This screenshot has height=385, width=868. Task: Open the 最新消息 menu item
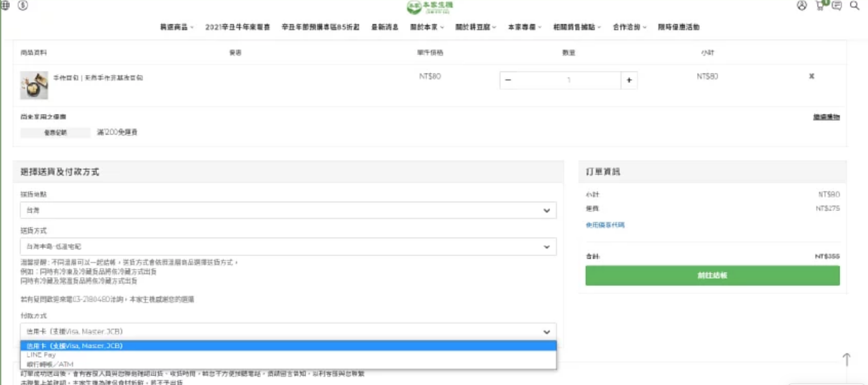pyautogui.click(x=385, y=27)
